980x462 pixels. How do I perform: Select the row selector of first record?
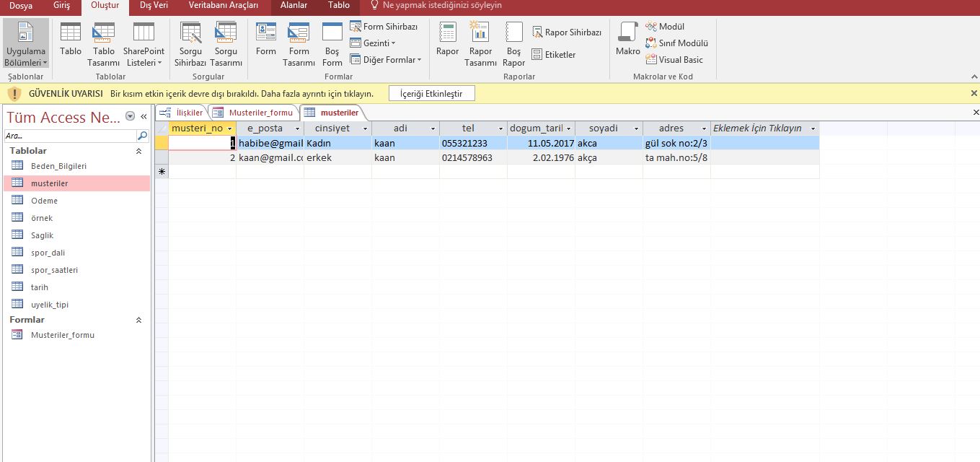162,143
